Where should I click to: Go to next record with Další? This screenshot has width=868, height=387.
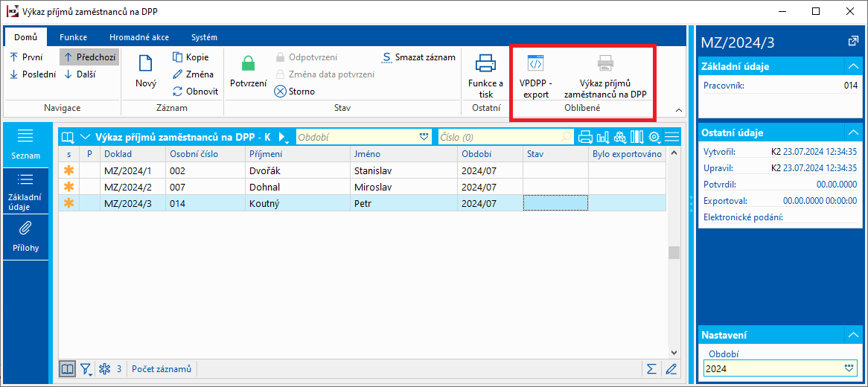click(x=80, y=74)
